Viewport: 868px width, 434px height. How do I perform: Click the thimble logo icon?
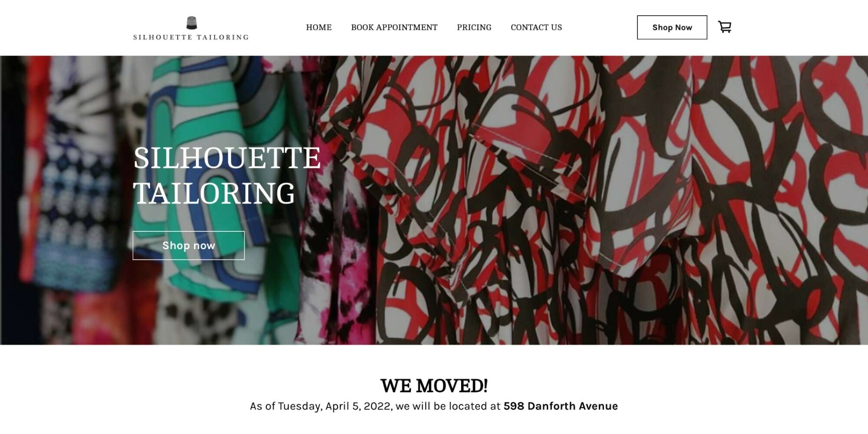click(x=191, y=23)
